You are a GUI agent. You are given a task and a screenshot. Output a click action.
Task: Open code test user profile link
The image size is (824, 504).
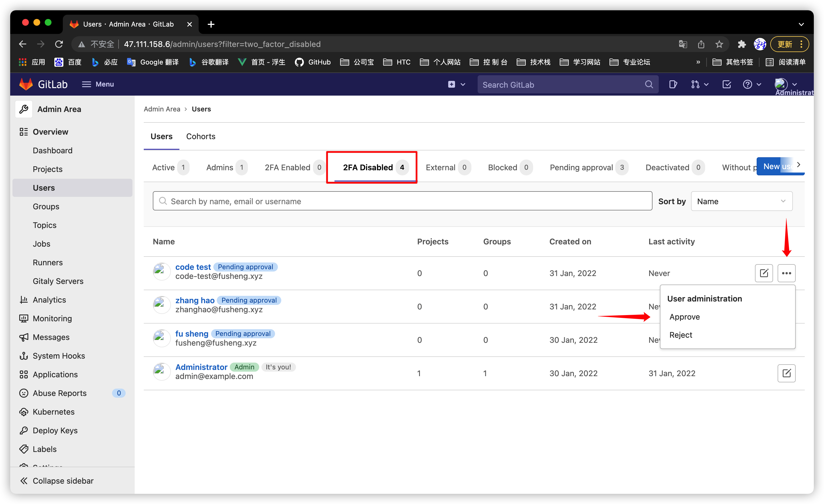click(x=193, y=267)
